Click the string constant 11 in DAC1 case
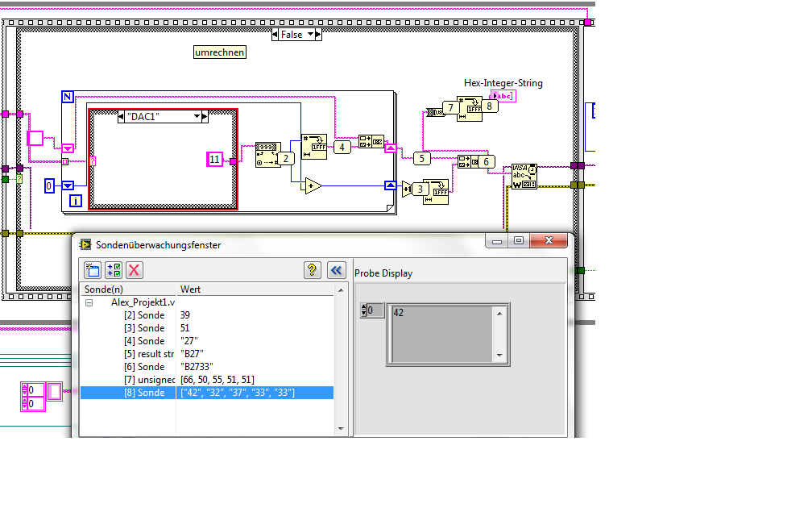Image resolution: width=812 pixels, height=508 pixels. click(x=214, y=160)
